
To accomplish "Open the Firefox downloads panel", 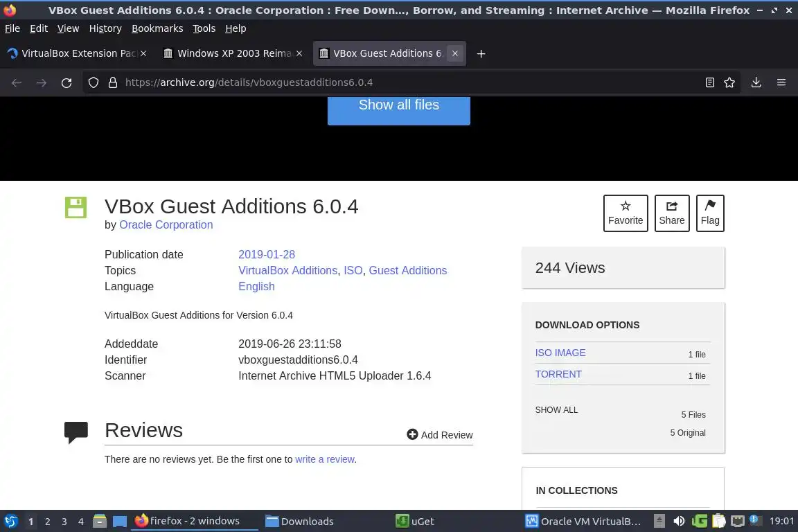I will [756, 82].
